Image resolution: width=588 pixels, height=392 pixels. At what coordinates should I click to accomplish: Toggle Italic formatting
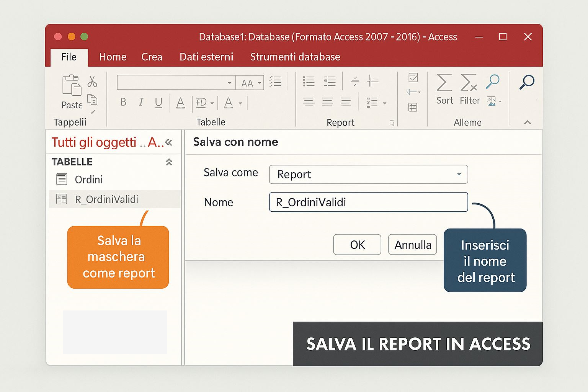point(141,102)
